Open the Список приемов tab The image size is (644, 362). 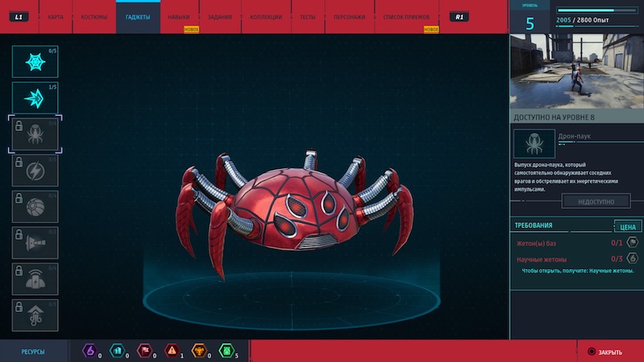pyautogui.click(x=406, y=17)
